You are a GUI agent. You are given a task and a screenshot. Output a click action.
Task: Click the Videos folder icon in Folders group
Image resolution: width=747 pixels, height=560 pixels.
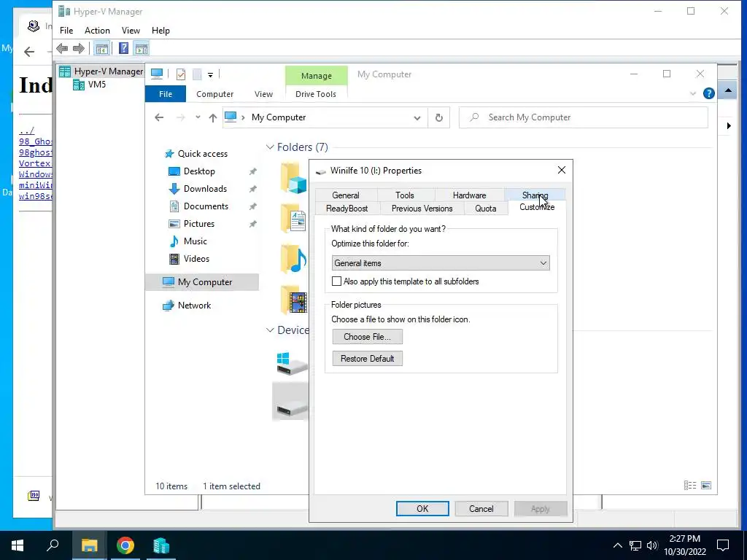pos(293,299)
